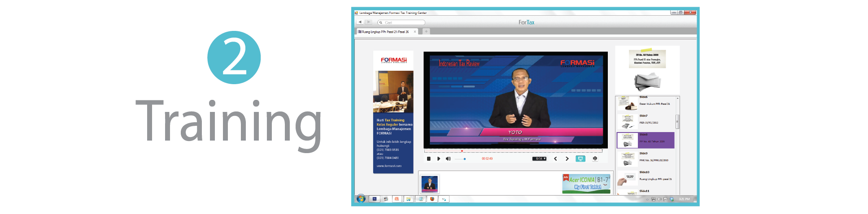
Task: Click the Windows Start button
Action: [361, 199]
